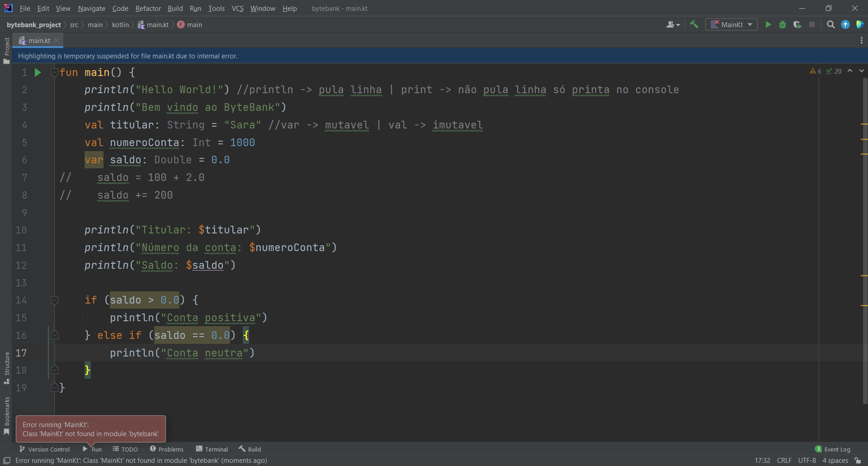Run the MainKt configuration with the green play button
The height and width of the screenshot is (466, 868).
click(768, 25)
